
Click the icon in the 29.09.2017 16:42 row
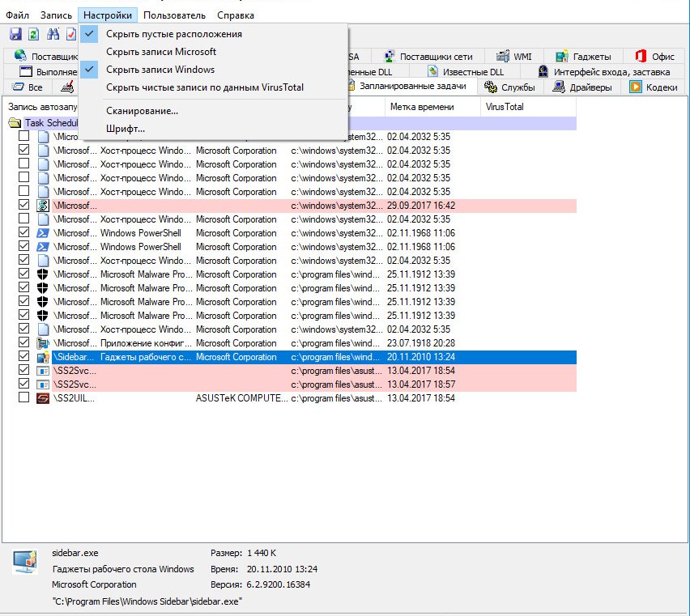click(x=43, y=206)
